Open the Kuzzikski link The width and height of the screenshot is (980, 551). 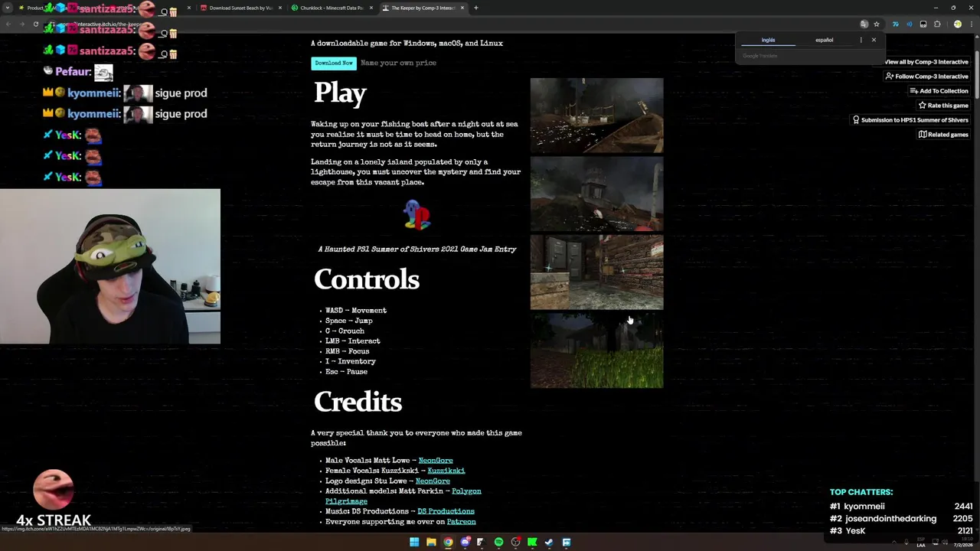click(x=446, y=471)
